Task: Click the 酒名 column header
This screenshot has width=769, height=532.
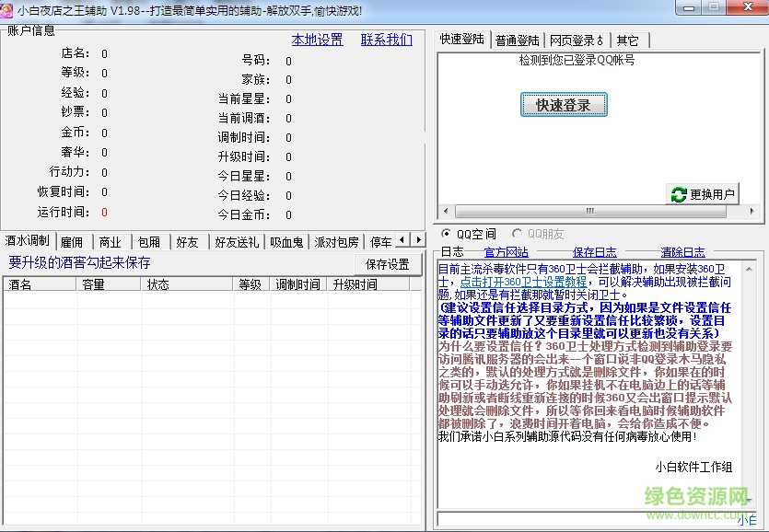Action: (20, 284)
